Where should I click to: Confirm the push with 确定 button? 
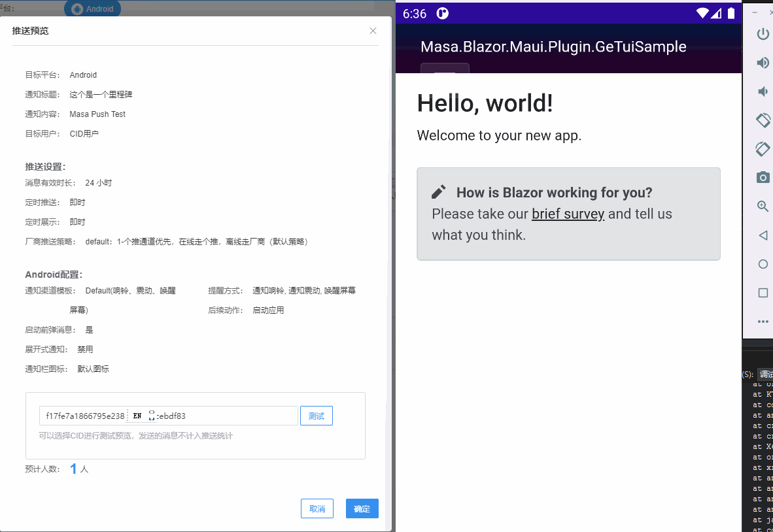pos(362,508)
